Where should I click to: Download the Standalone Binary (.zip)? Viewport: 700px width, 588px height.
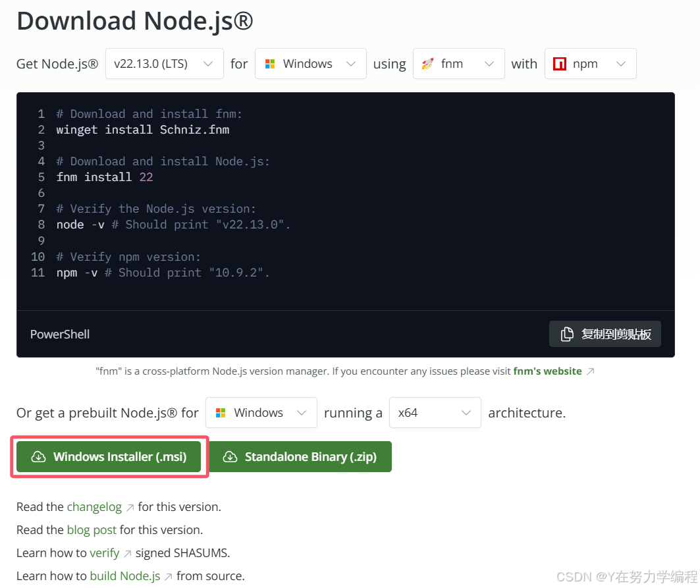coord(300,457)
